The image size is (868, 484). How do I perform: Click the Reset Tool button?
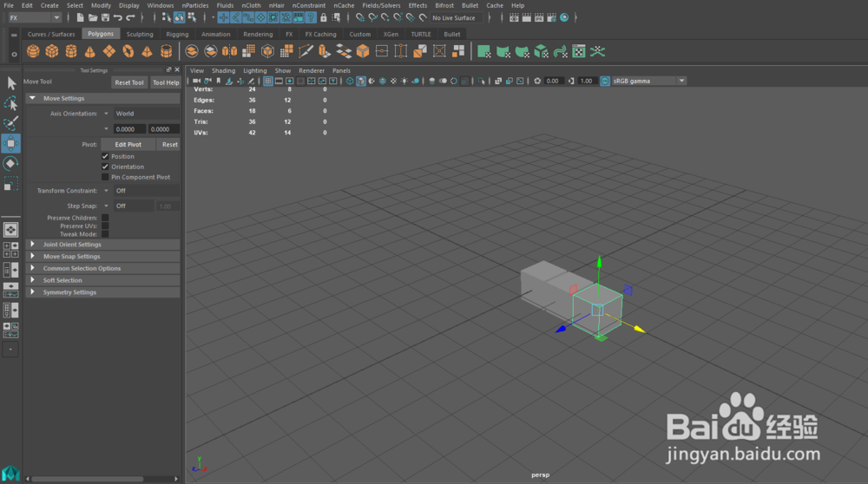(129, 82)
